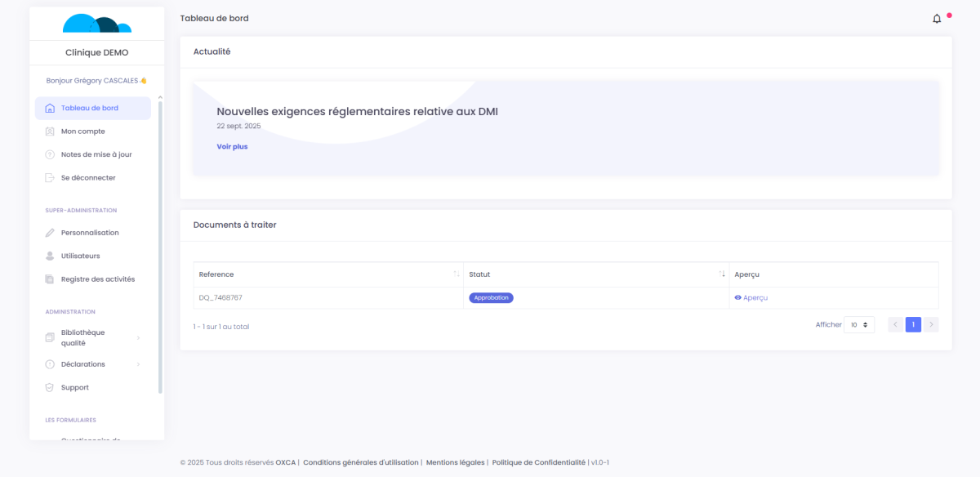The width and height of the screenshot is (980, 477).
Task: Sort the table by Reference column
Action: [x=456, y=274]
